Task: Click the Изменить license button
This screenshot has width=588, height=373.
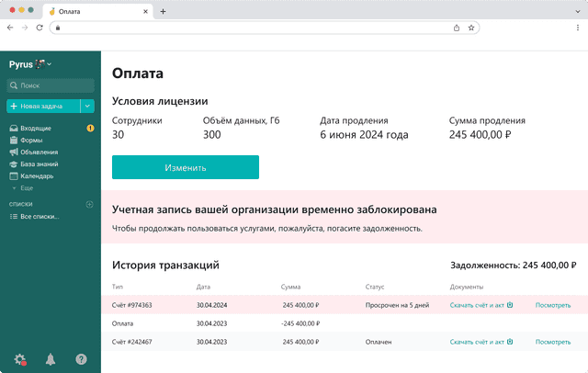Action: (186, 167)
